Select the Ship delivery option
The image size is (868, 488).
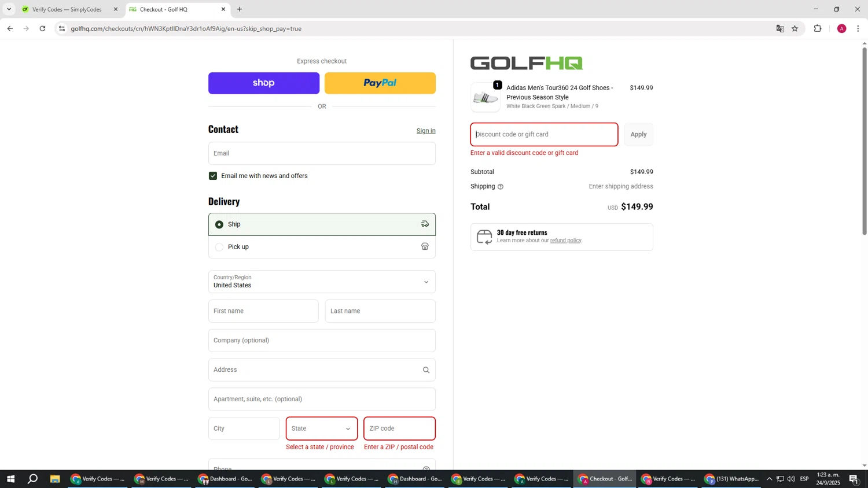(322, 224)
